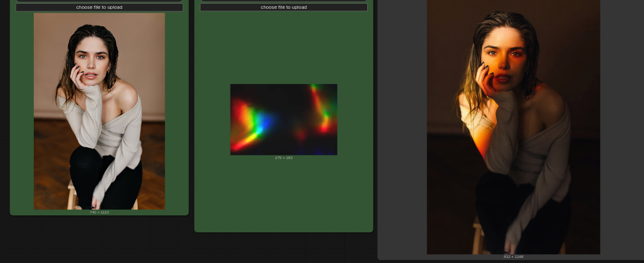The width and height of the screenshot is (644, 263).
Task: Click 'choose file to upload' above the portrait
Action: [99, 8]
